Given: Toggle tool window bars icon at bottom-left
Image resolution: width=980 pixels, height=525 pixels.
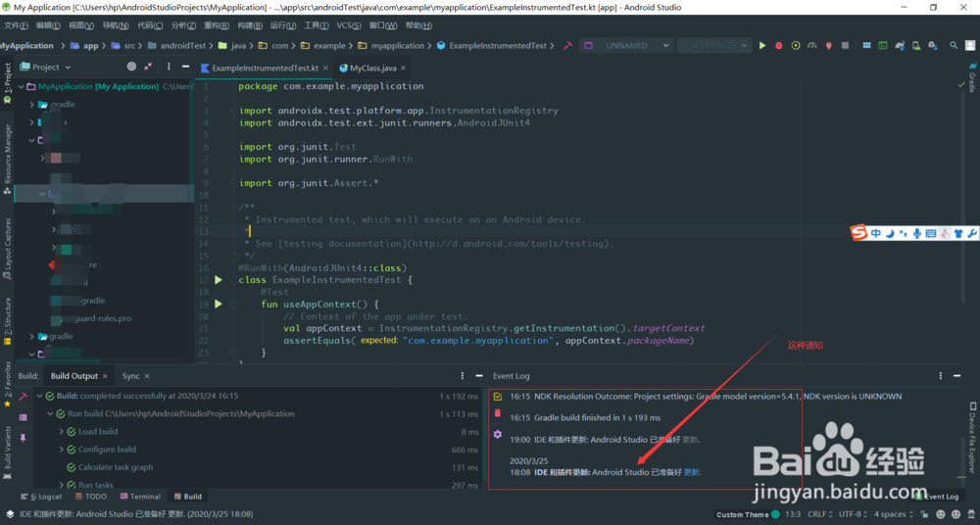Looking at the screenshot, I should (10, 514).
